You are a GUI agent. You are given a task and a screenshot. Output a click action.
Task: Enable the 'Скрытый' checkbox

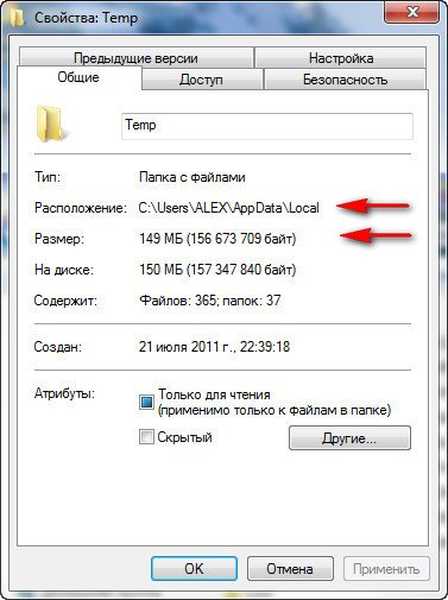point(146,437)
